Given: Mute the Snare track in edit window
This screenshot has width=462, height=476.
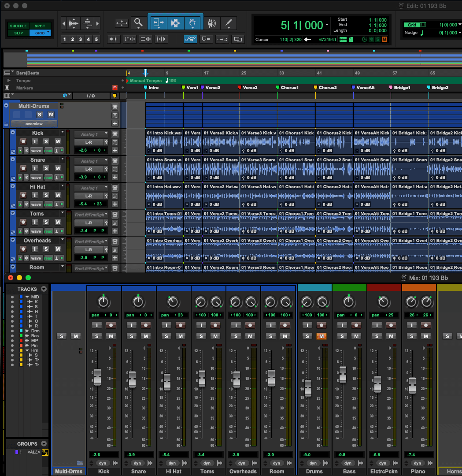Looking at the screenshot, I should tap(57, 168).
